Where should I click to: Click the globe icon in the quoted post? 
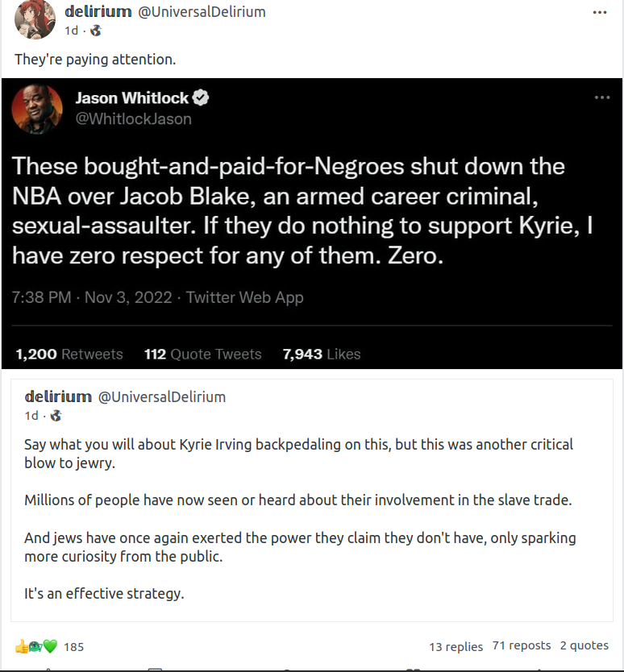tap(56, 416)
